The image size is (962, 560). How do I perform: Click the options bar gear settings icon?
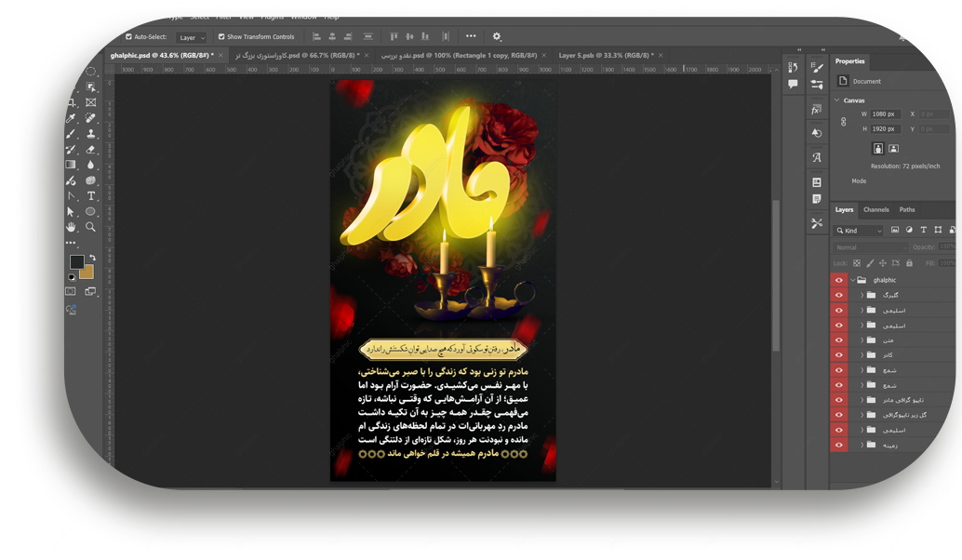496,36
